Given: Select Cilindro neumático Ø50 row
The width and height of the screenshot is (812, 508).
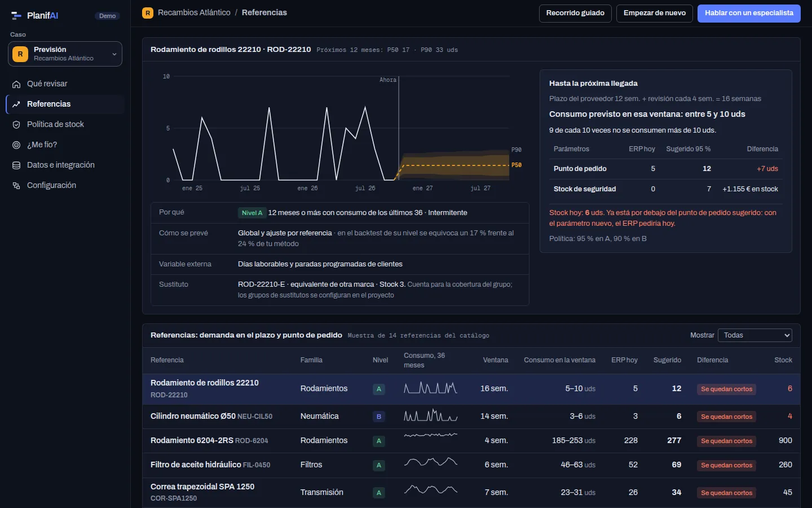Looking at the screenshot, I should coord(471,417).
